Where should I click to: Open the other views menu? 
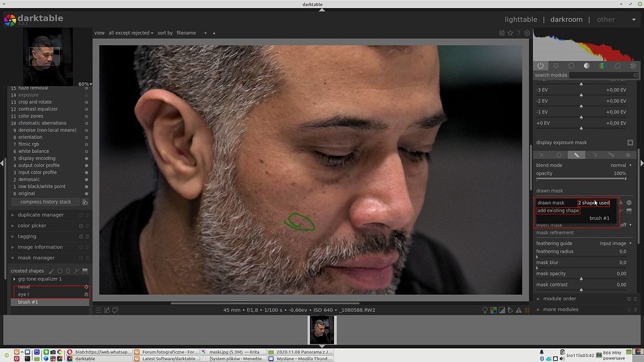[607, 19]
